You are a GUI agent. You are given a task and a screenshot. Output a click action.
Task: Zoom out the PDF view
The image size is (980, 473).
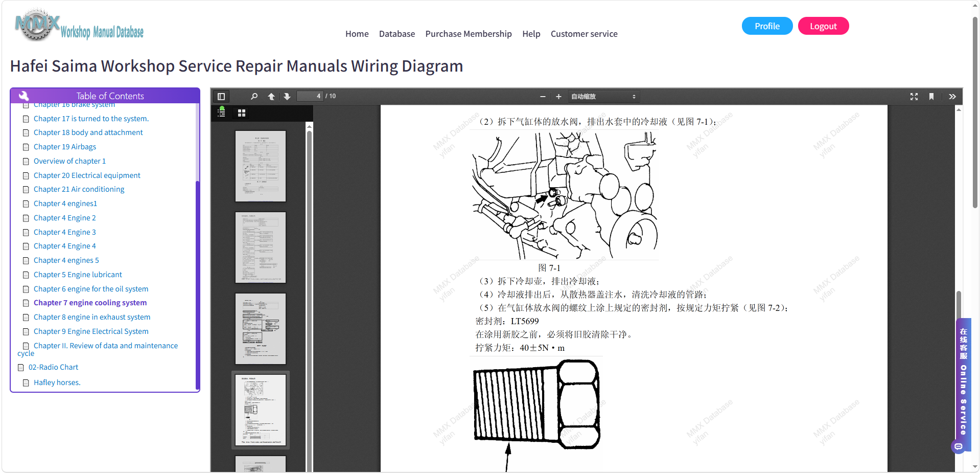(x=543, y=96)
